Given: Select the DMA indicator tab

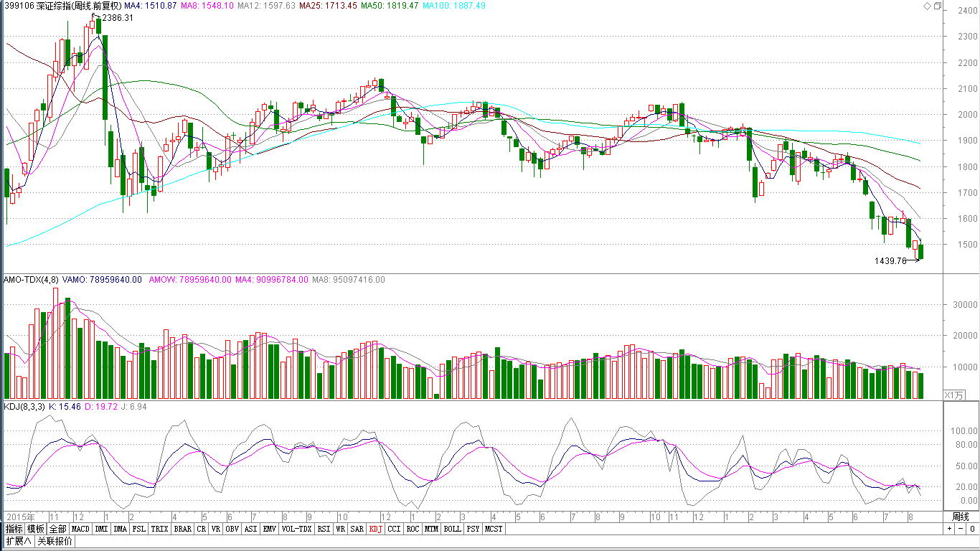Looking at the screenshot, I should [x=120, y=529].
